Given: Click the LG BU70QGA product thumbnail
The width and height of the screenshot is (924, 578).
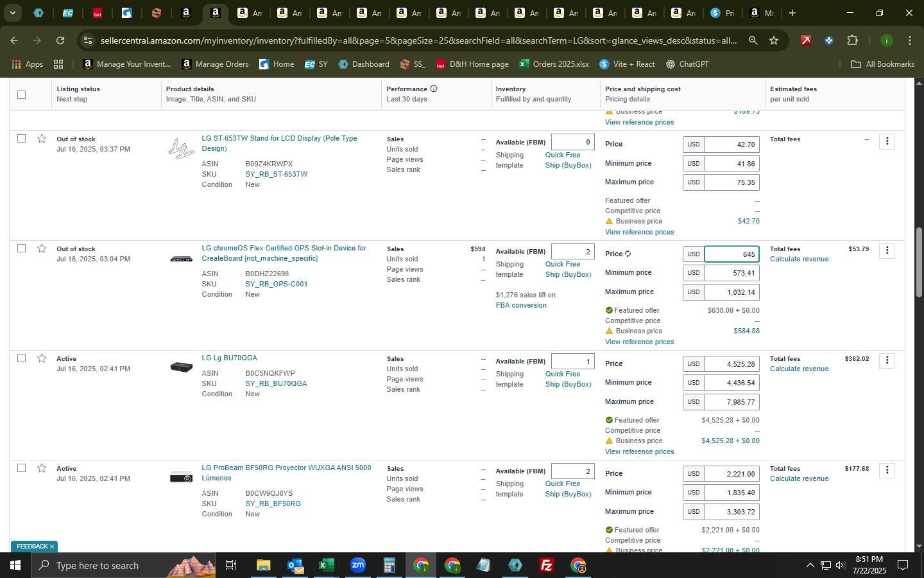Looking at the screenshot, I should (x=181, y=367).
